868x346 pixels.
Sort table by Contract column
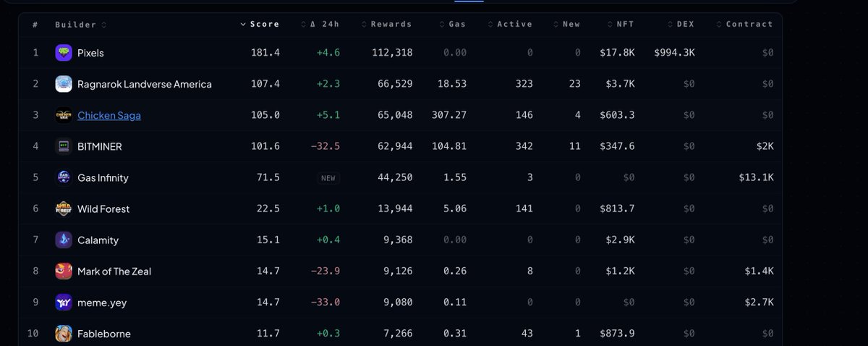(x=744, y=25)
